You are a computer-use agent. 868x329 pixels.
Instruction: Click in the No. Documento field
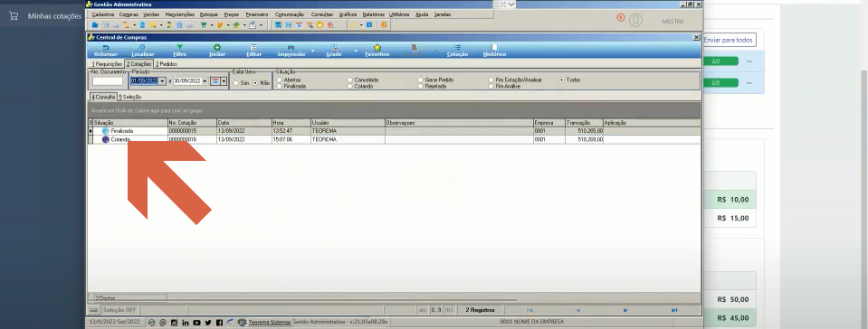coord(108,81)
